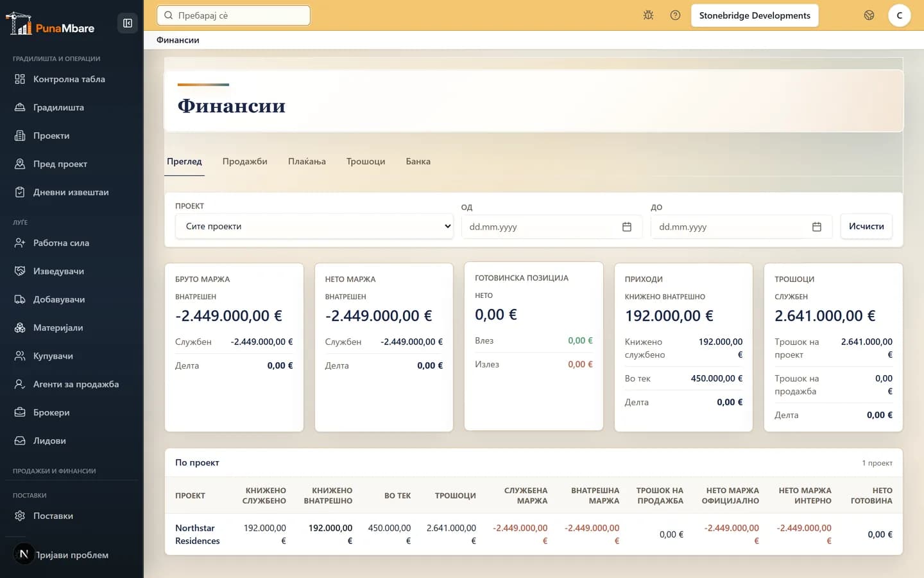
Task: Click the 2.641.000,00 € expenses total
Action: coord(825,315)
